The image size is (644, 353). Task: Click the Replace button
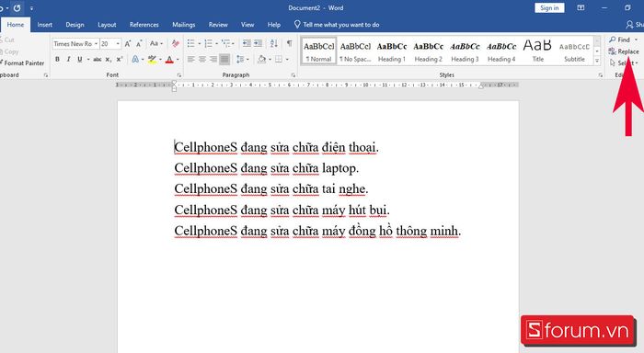[x=624, y=51]
